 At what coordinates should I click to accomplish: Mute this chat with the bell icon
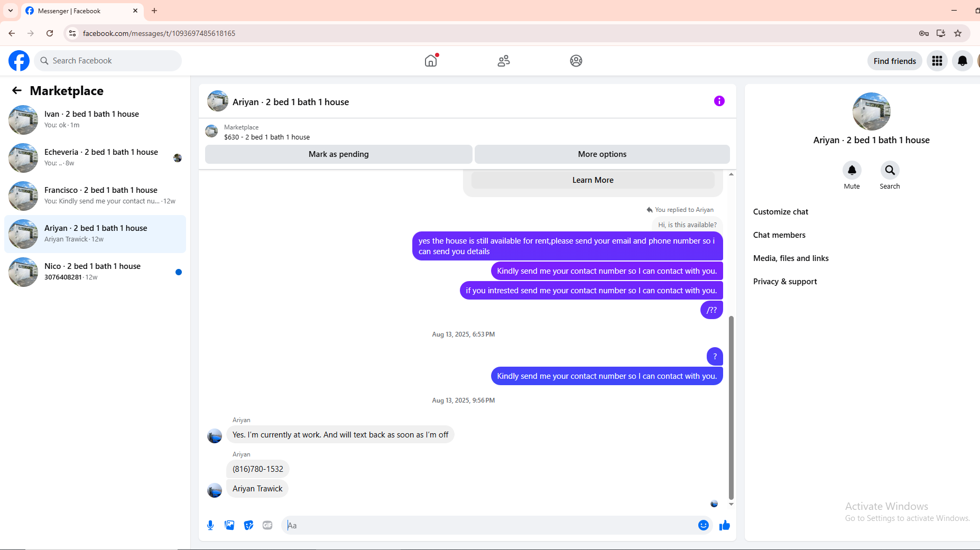coord(852,170)
